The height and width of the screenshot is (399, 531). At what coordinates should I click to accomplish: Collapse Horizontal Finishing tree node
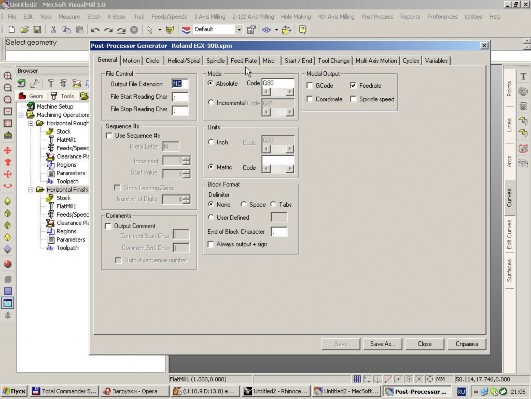point(30,190)
